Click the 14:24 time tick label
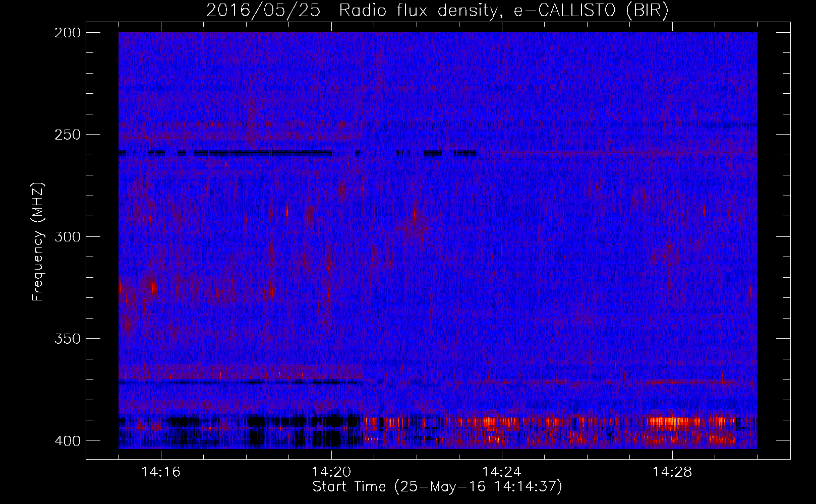Screen dimensions: 816x504 pyautogui.click(x=502, y=472)
